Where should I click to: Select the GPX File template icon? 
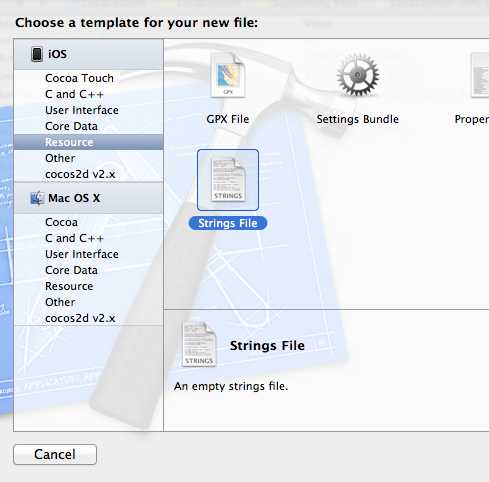point(228,76)
